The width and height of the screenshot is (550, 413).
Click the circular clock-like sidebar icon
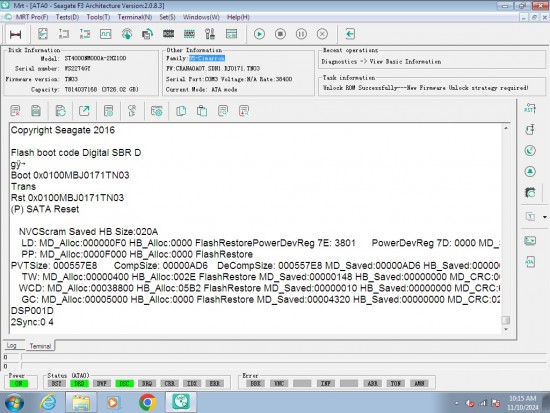530,151
